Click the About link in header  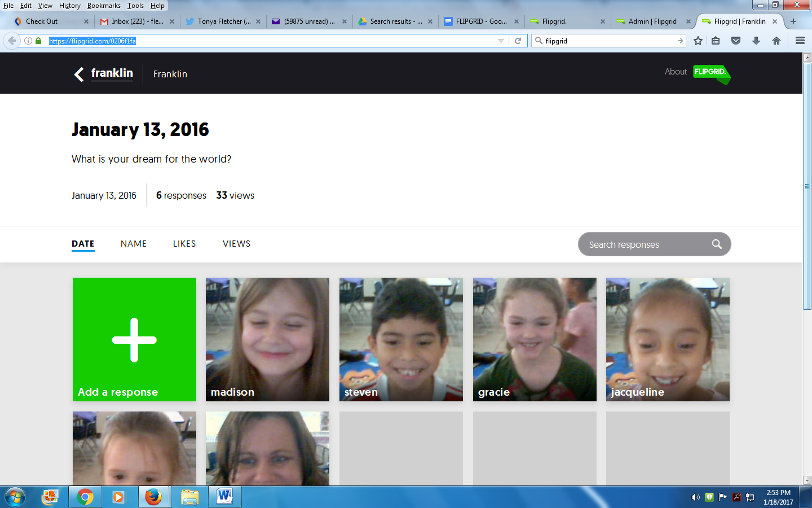(676, 72)
